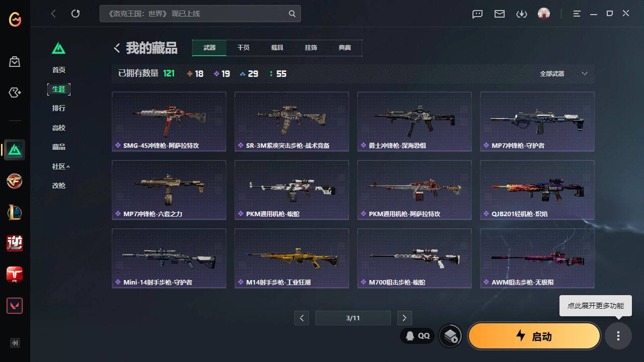This screenshot has height=362, width=644.
Task: Open the user avatar profile
Action: [x=544, y=14]
